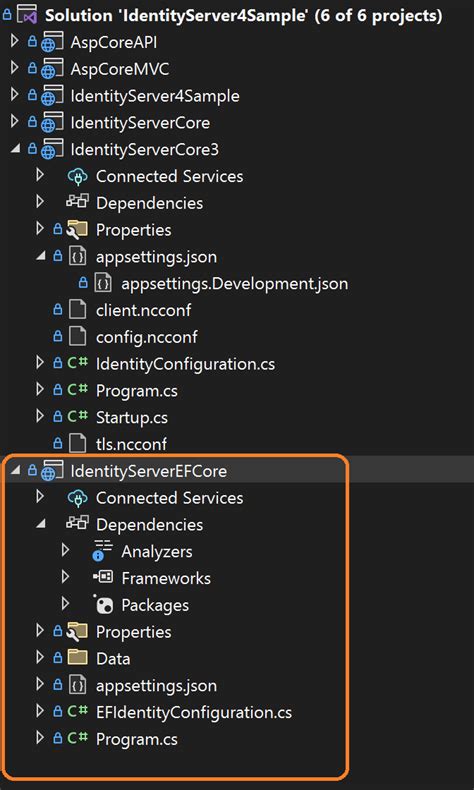The image size is (474, 790).
Task: Select appsettings.Development.json file
Action: click(234, 283)
